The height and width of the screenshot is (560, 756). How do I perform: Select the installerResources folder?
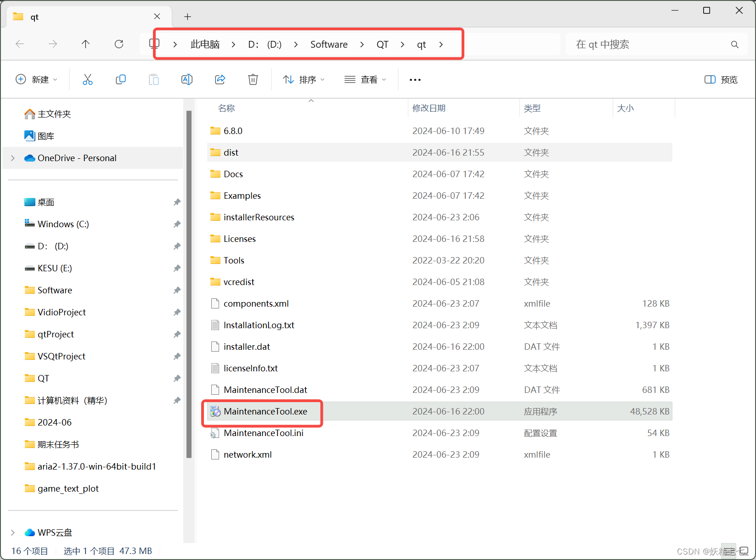click(440, 217)
